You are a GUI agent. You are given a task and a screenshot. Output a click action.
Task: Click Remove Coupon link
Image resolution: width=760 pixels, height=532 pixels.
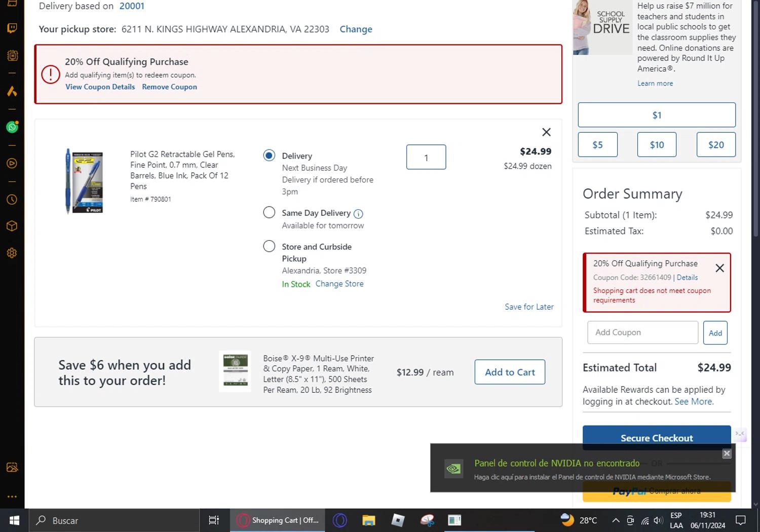click(170, 87)
